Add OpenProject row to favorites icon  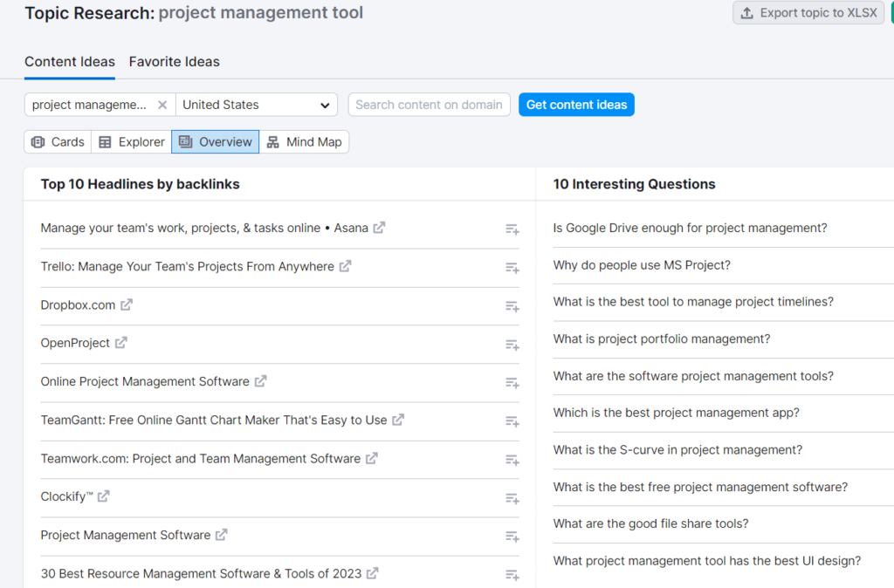(512, 345)
